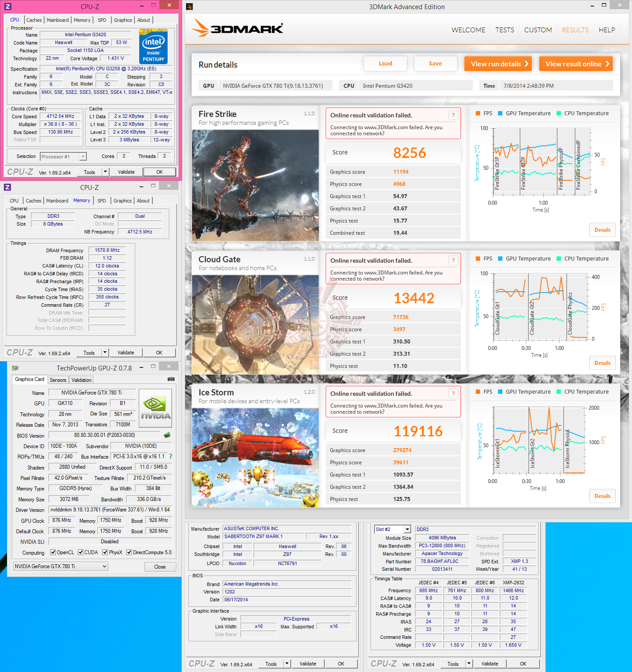Click the Bus Interface question mark icon
Screen dimensions: 632x672
(171, 456)
